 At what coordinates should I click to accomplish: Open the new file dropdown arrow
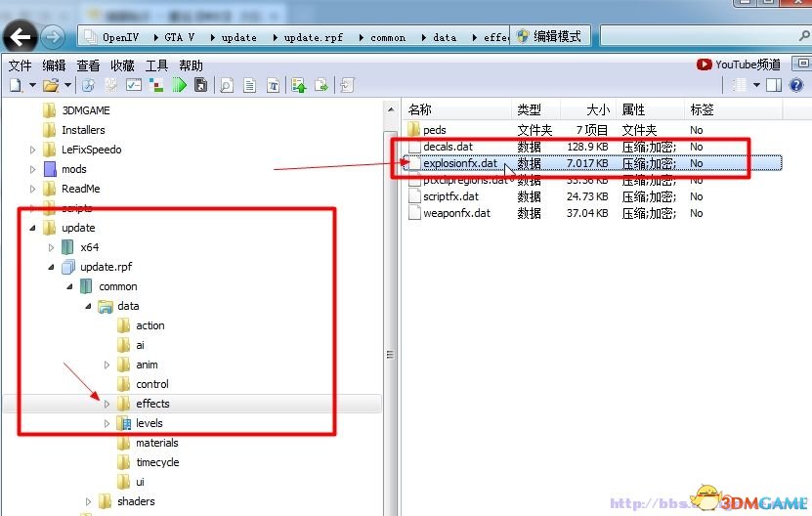(x=32, y=85)
